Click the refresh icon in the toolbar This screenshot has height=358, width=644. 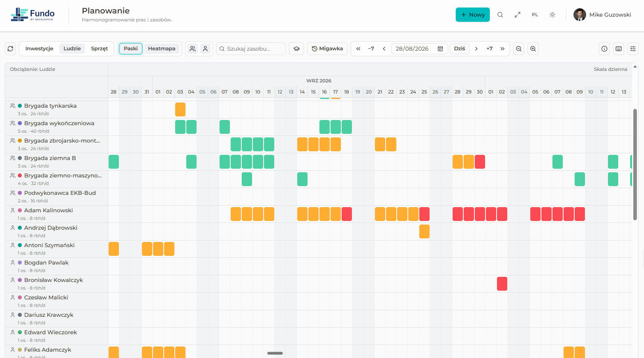(10, 49)
